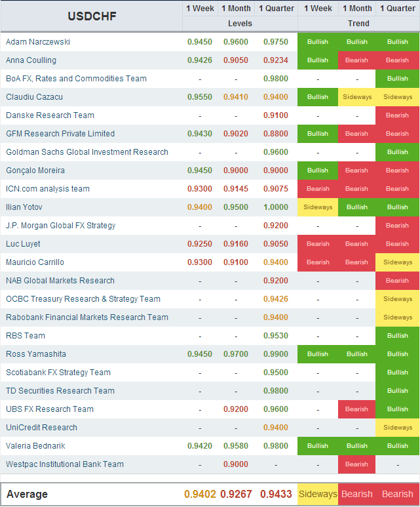Click Gonçalo Moreira name
The image size is (420, 507).
[35, 171]
